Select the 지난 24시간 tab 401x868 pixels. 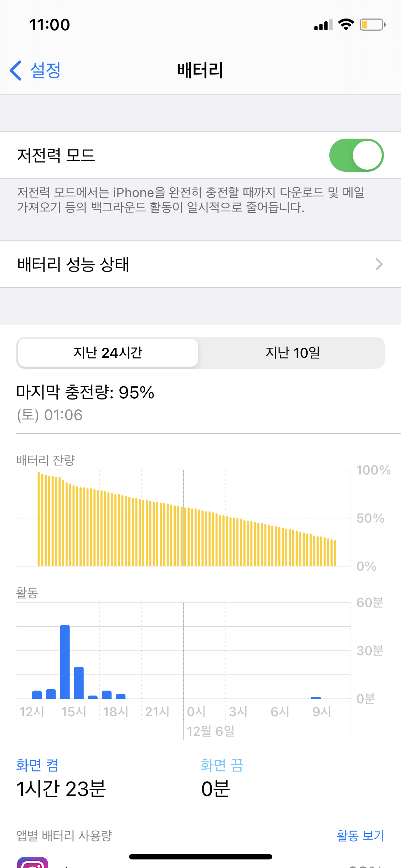click(108, 353)
